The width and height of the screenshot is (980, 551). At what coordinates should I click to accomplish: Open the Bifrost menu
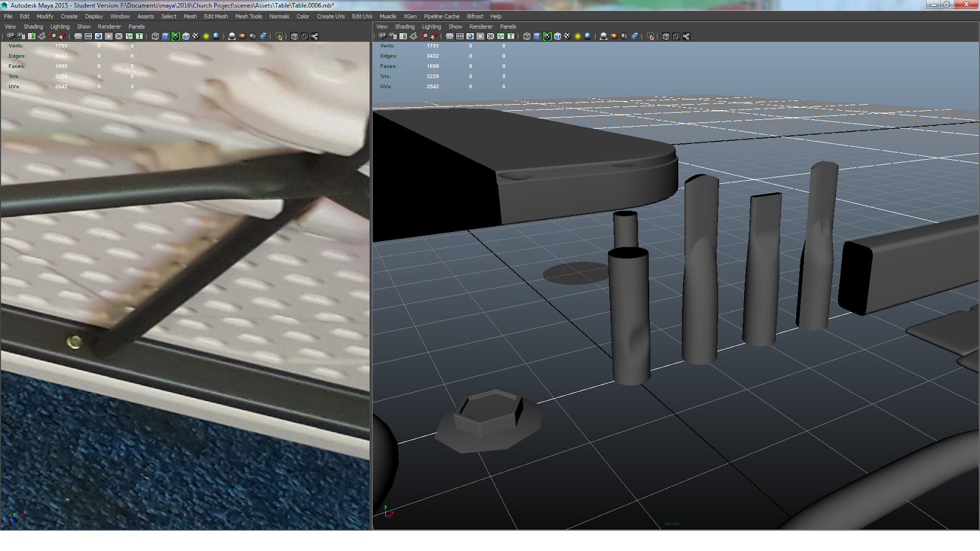tap(475, 17)
